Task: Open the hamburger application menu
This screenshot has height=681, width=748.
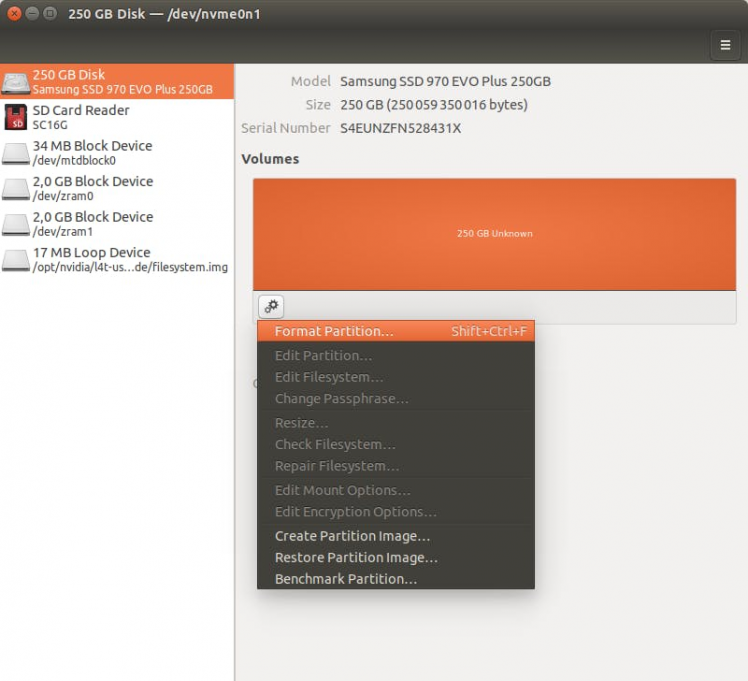Action: point(725,44)
